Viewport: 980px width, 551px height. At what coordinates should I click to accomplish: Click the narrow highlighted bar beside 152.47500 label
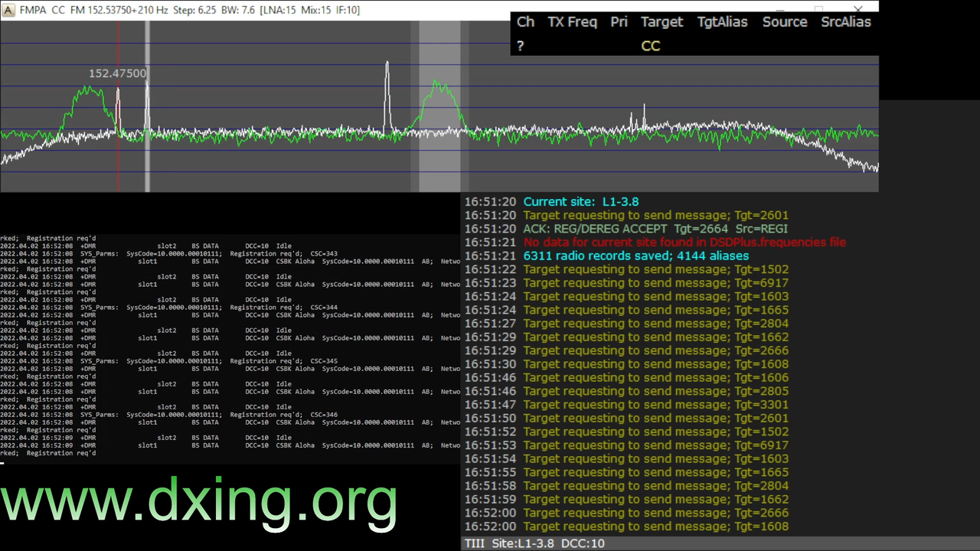point(148,106)
